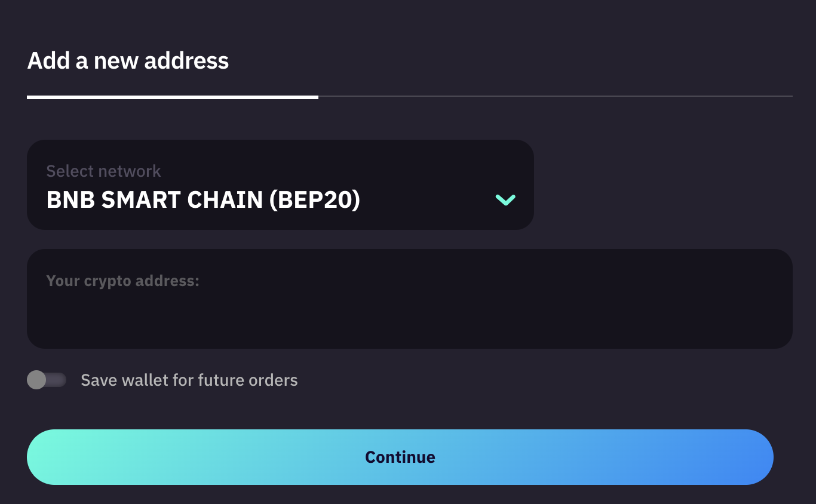Click the teal chevron in network selector
This screenshot has width=816, height=504.
[x=505, y=200]
